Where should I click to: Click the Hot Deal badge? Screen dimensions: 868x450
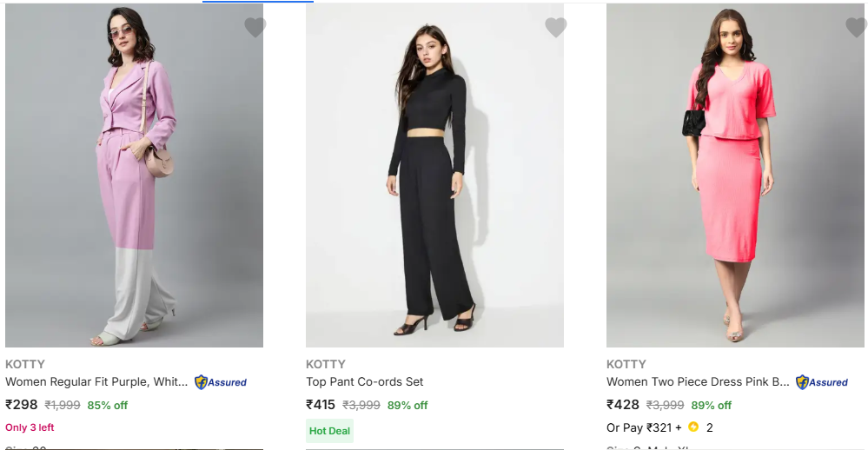pos(329,431)
